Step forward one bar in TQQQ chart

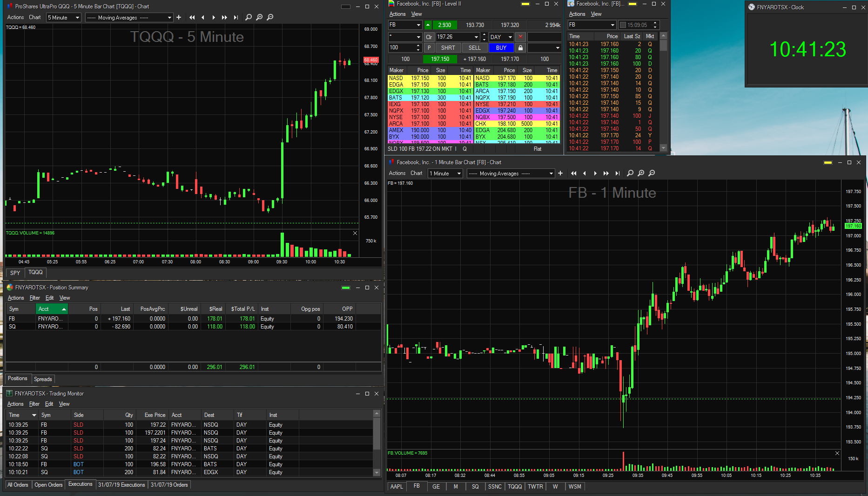coord(214,17)
